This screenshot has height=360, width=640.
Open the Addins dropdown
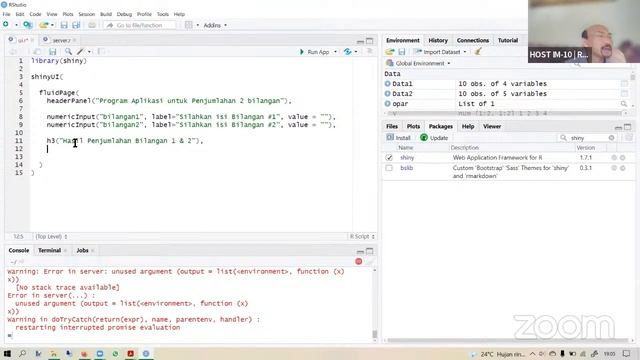coord(215,25)
